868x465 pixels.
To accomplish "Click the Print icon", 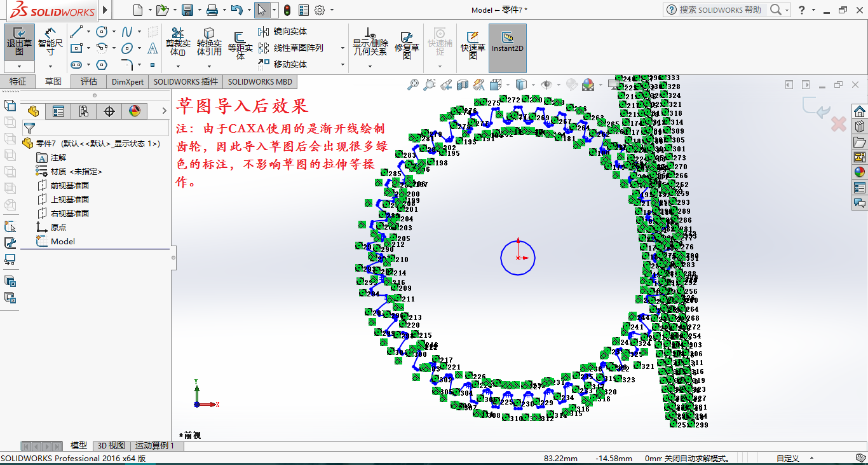I will pyautogui.click(x=212, y=10).
